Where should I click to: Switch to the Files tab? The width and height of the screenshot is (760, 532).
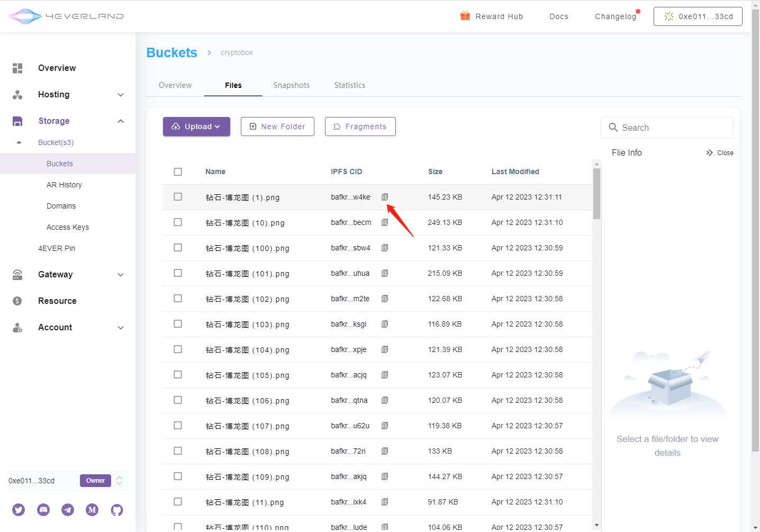pyautogui.click(x=233, y=85)
